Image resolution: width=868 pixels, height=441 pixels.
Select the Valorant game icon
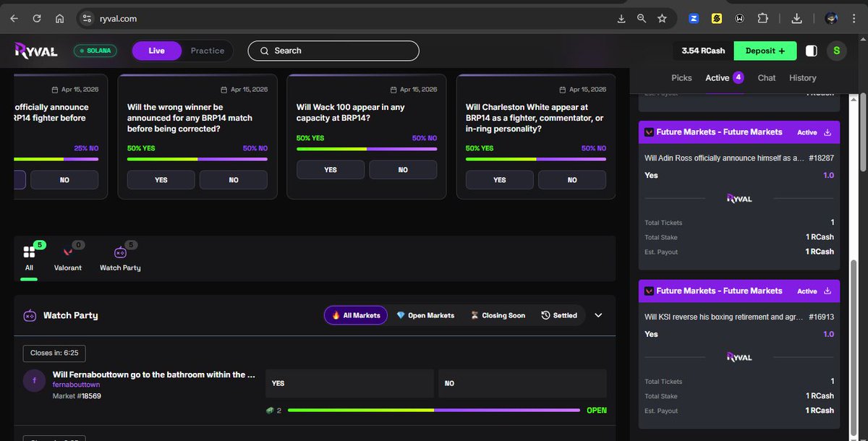click(69, 252)
